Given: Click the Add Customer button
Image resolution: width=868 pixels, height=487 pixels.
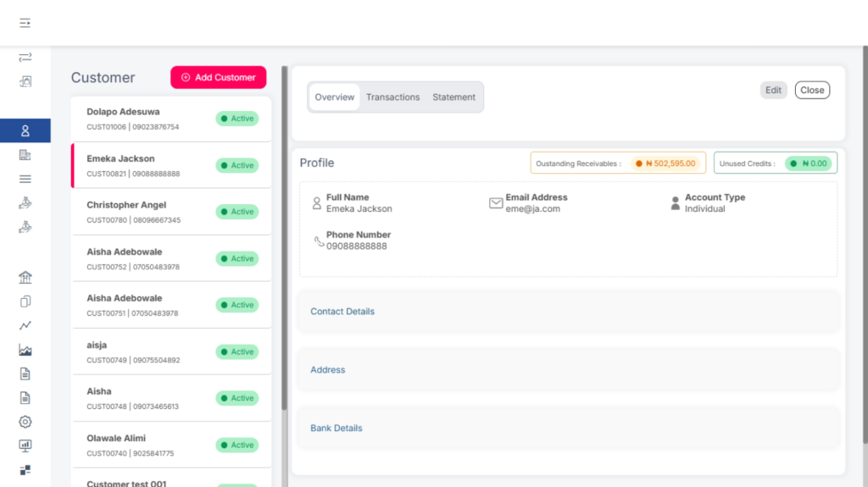Looking at the screenshot, I should [x=218, y=77].
